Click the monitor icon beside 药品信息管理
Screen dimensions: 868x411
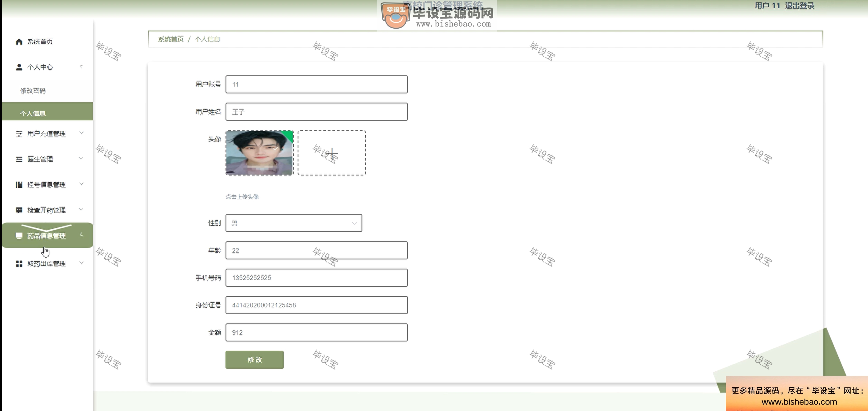tap(19, 236)
